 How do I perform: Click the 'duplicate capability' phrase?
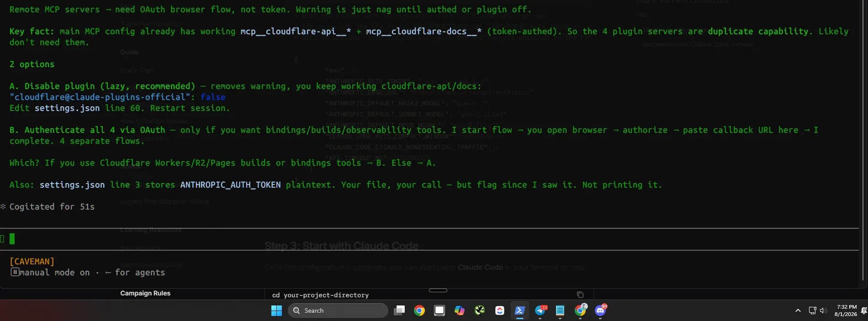[x=758, y=32]
